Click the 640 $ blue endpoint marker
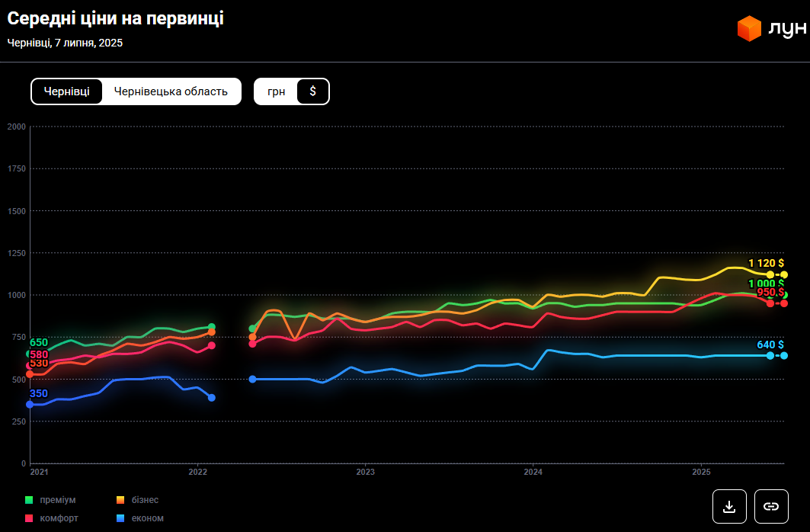 pos(783,356)
